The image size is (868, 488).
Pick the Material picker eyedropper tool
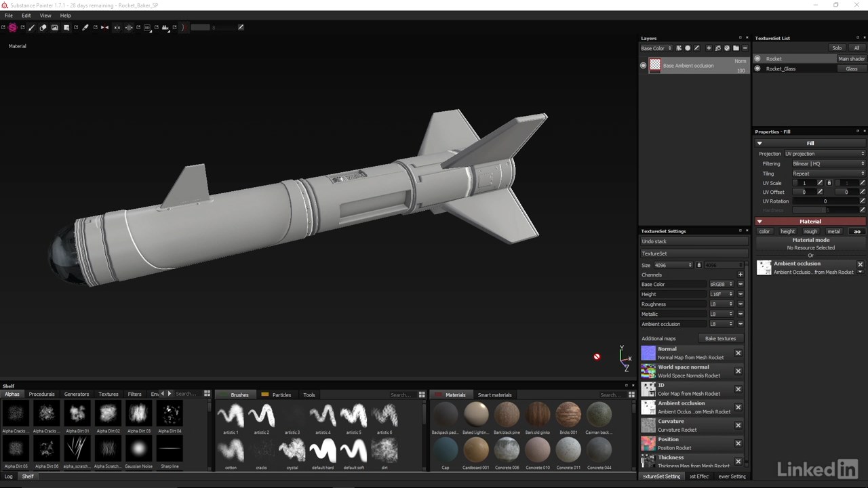(x=85, y=28)
